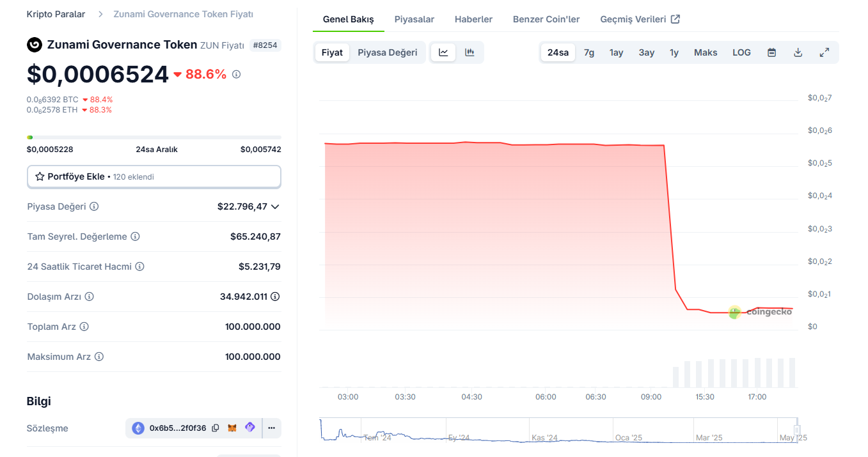868x457 pixels.
Task: Toggle chart to Piyasa Değeri
Action: click(x=387, y=52)
